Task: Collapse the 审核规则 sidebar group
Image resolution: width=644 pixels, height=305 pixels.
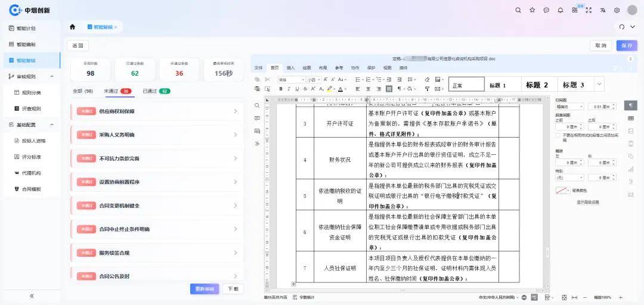Action: click(x=51, y=76)
